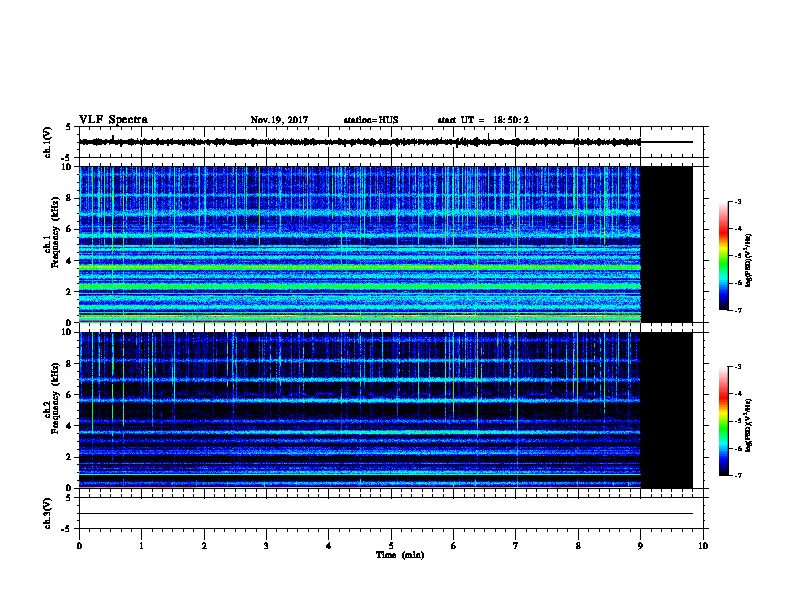Image resolution: width=792 pixels, height=612 pixels.
Task: Click the black no-data region in ch.1 spectrogram
Action: (667, 244)
